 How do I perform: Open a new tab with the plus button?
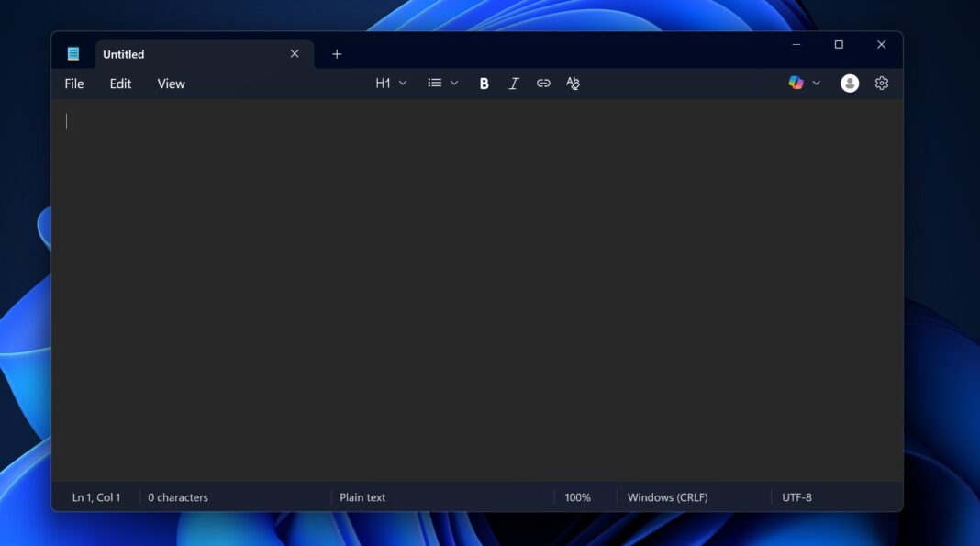[337, 54]
